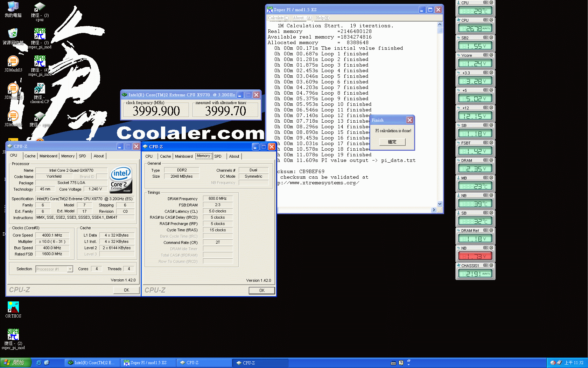
Task: Switch to Mainboard tab in left CPU-Z
Action: point(48,156)
